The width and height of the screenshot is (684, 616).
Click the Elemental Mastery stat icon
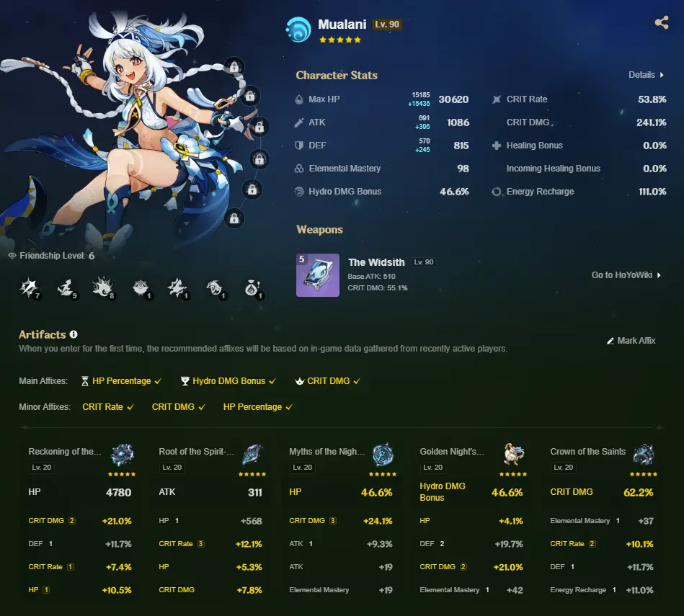[299, 169]
